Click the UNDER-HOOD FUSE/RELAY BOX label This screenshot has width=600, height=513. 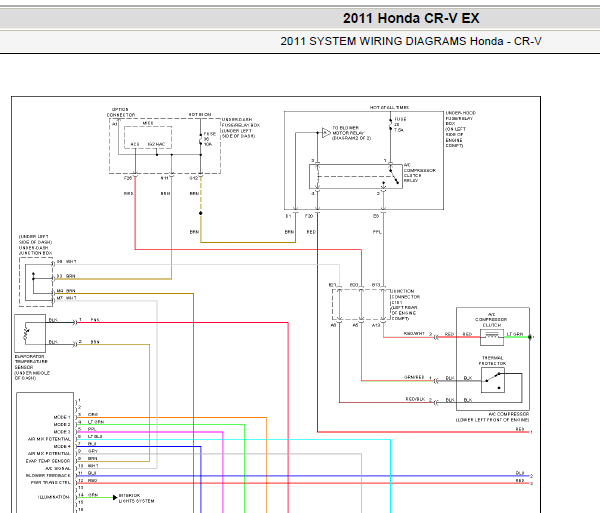tap(460, 129)
